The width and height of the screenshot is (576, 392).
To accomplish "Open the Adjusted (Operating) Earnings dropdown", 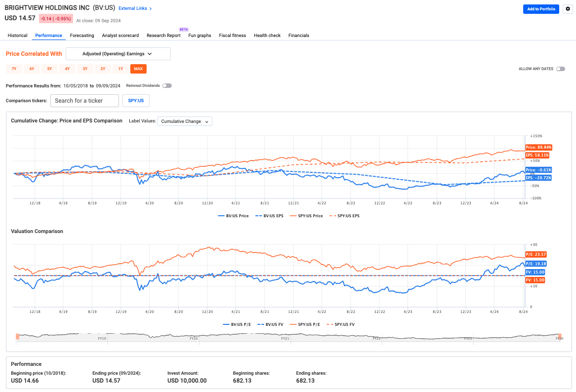I will [x=118, y=53].
